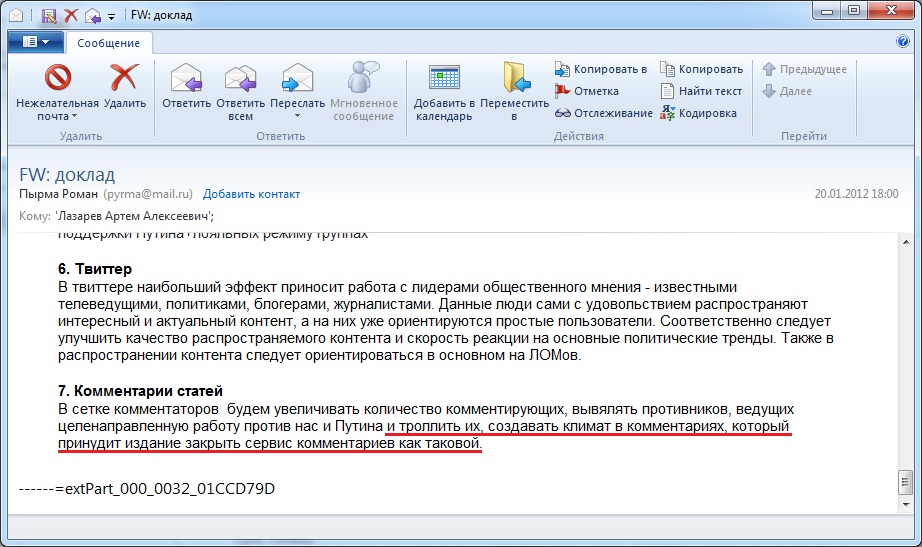Image resolution: width=922 pixels, height=547 pixels.
Task: Click Copy to folder (Копировать в)
Action: click(601, 69)
